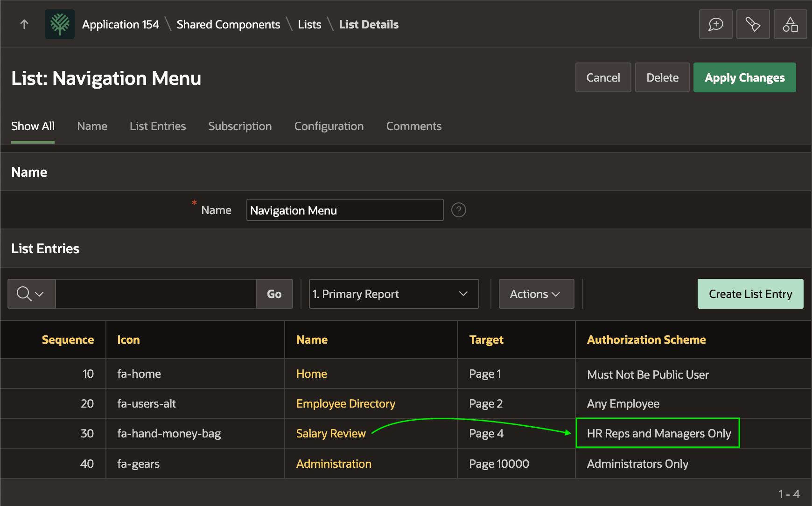
Task: Click the Go search button
Action: 274,294
